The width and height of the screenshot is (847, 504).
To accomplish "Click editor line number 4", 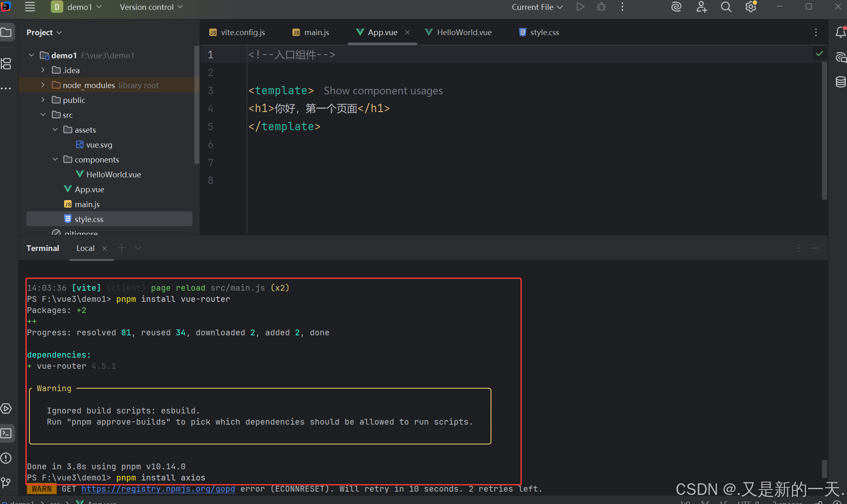I will click(x=211, y=108).
